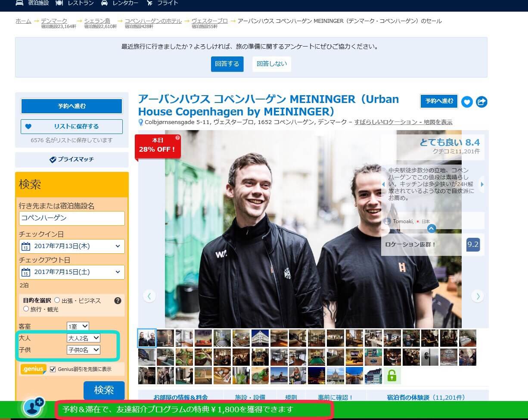This screenshot has width=528, height=420.
Task: Go to the next gallery photo arrow
Action: [x=478, y=296]
